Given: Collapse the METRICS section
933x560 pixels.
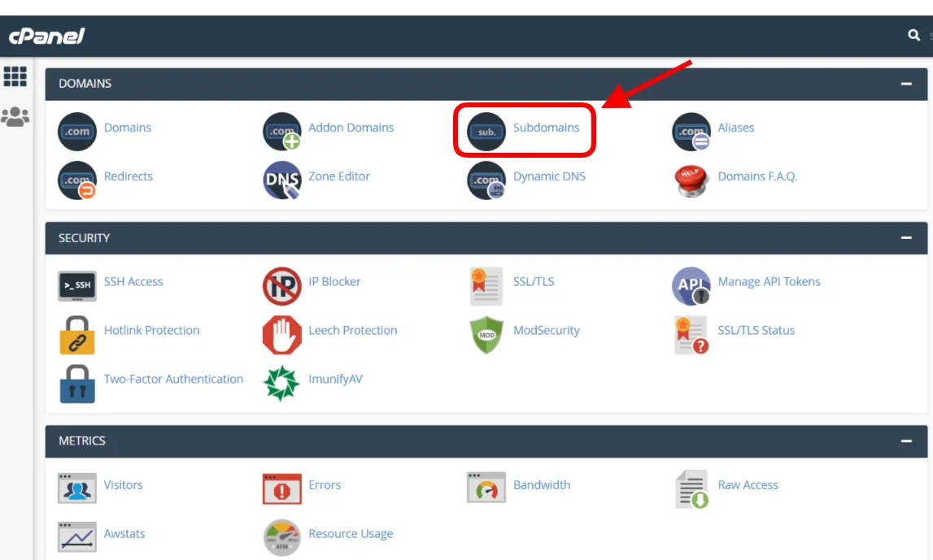Looking at the screenshot, I should (906, 441).
